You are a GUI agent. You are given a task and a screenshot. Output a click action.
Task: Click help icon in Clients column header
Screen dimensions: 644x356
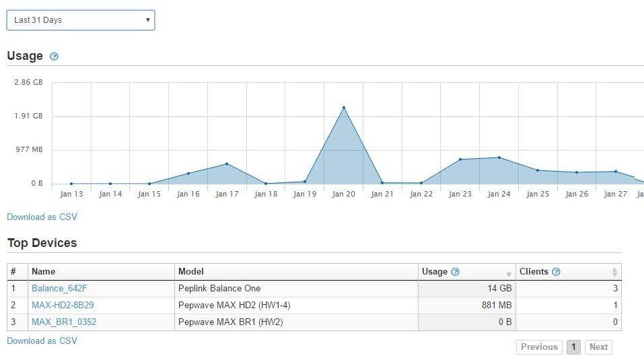556,272
